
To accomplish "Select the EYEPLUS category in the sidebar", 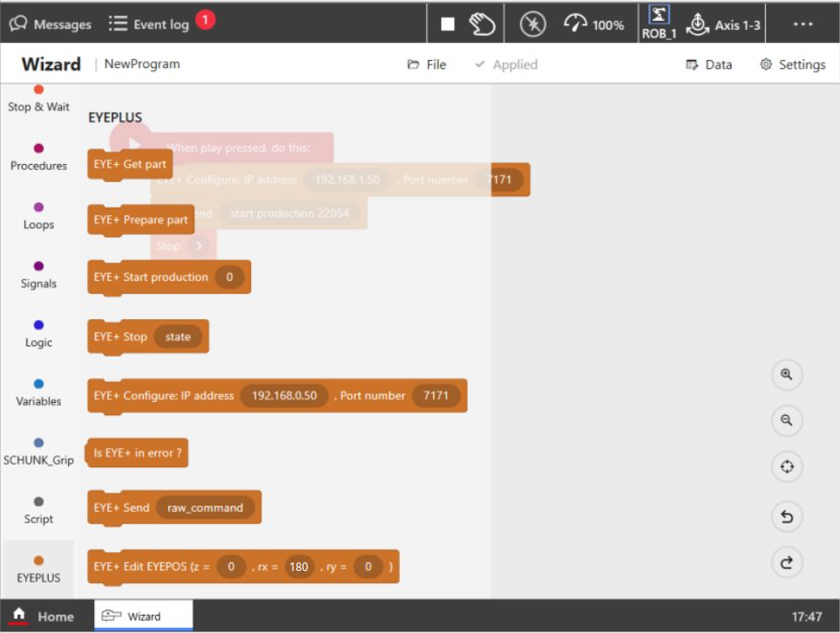I will pyautogui.click(x=37, y=567).
